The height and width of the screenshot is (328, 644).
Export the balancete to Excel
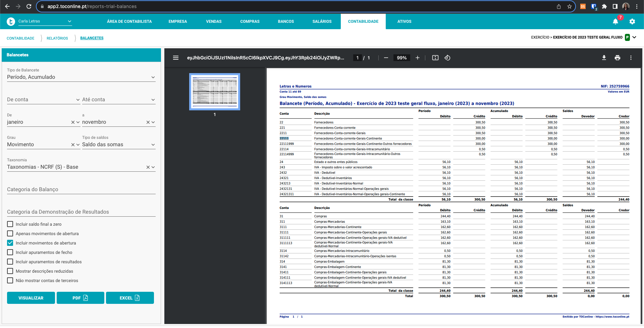coord(130,298)
